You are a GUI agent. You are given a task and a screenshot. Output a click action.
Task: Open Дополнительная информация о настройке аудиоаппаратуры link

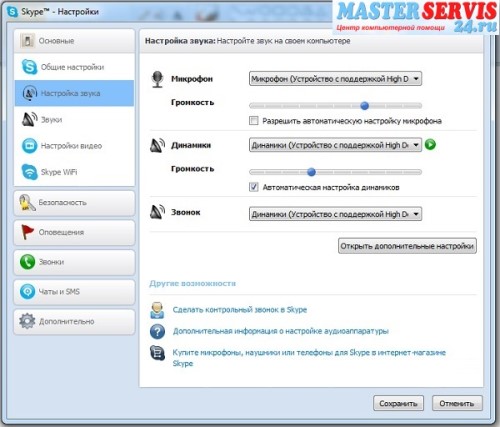point(281,331)
